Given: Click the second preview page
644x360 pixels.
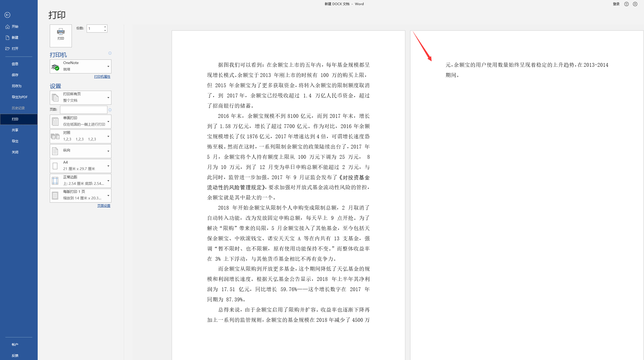Looking at the screenshot, I should [527, 195].
